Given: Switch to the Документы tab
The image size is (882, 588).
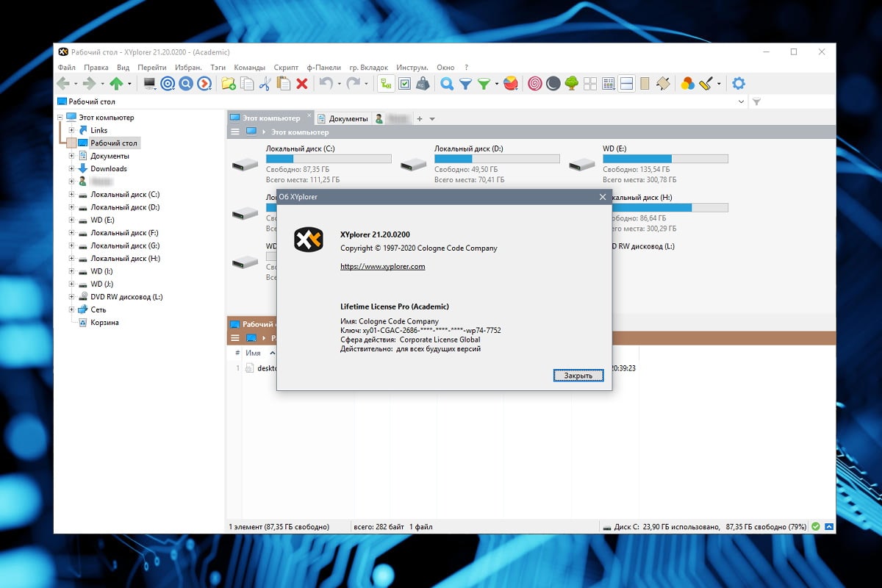Looking at the screenshot, I should [343, 118].
